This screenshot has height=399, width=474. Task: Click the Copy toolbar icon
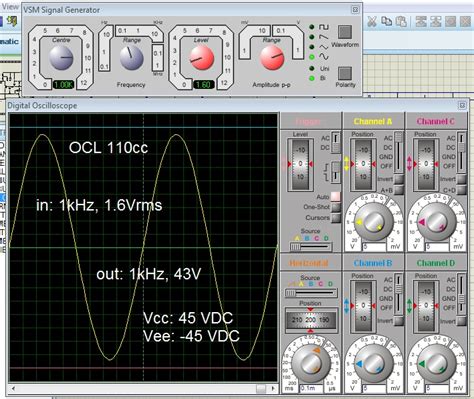tap(386, 21)
